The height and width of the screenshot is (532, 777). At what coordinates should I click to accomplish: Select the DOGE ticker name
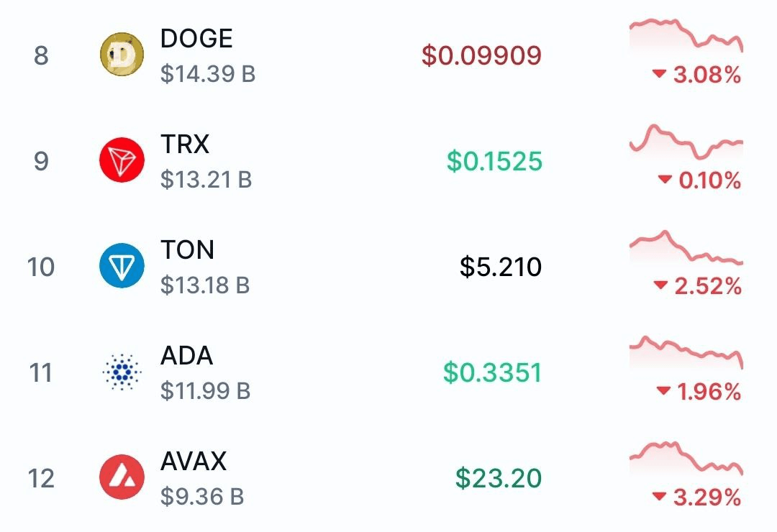(x=196, y=39)
